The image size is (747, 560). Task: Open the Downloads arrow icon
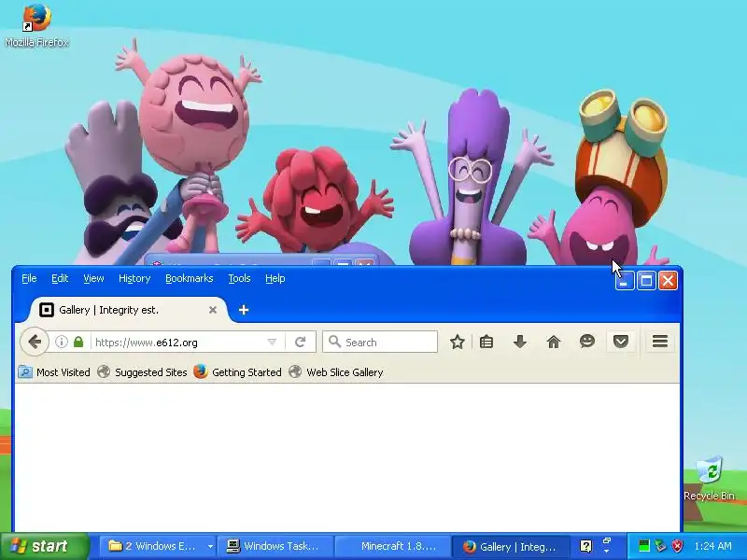tap(520, 342)
